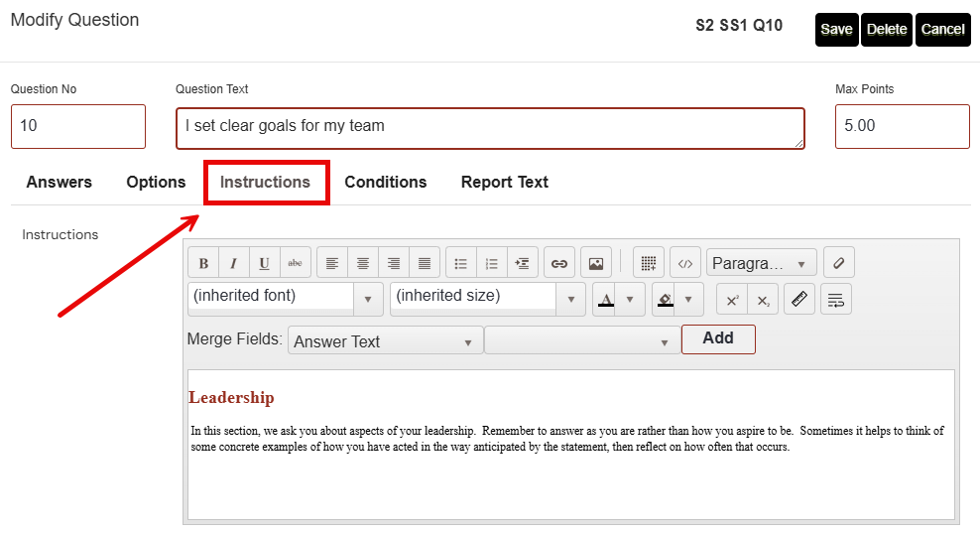This screenshot has height=534, width=980.
Task: Toggle bold formatting in the editor
Action: pos(203,263)
